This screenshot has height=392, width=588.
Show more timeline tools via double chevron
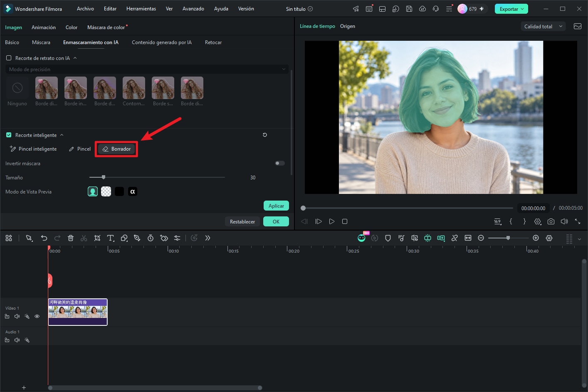[208, 238]
